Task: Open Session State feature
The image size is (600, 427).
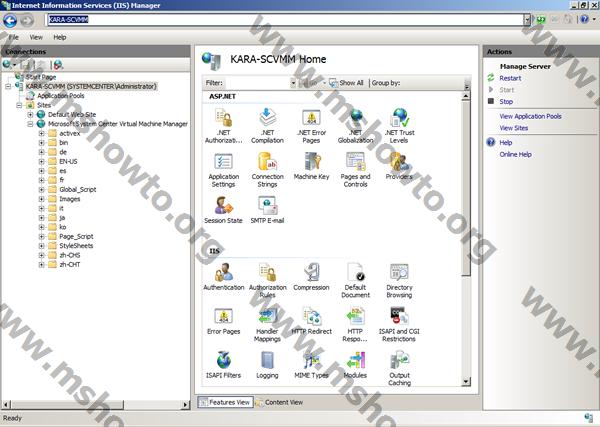Action: point(223,210)
